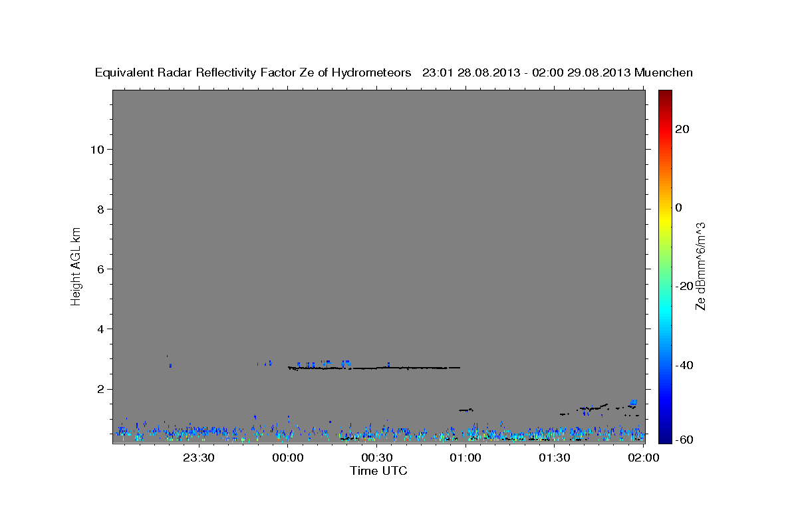Click the 23:30 time tick label

tap(199, 458)
